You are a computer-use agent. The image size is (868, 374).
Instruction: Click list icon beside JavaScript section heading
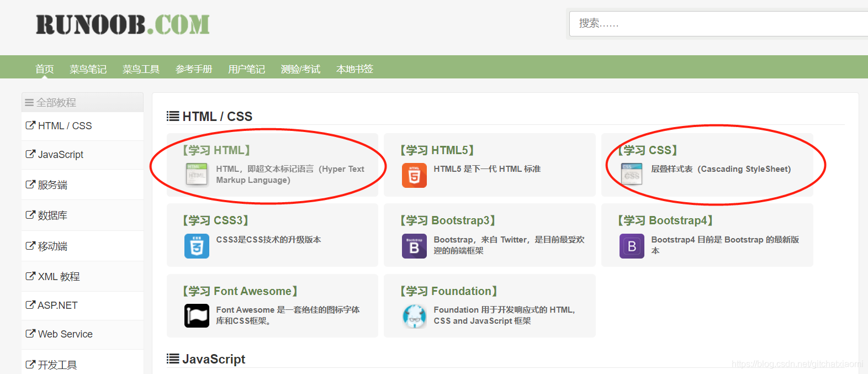[x=173, y=359]
